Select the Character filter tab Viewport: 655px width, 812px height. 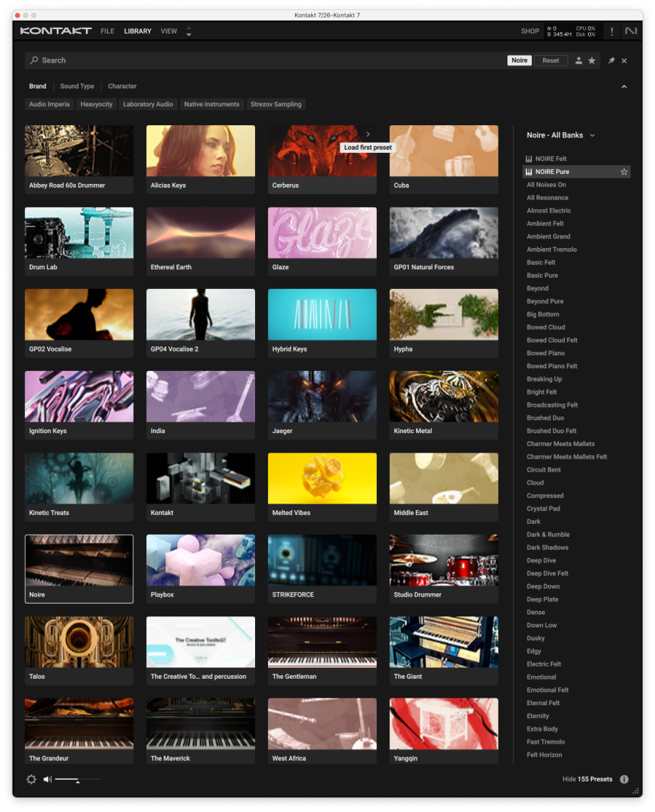click(122, 87)
